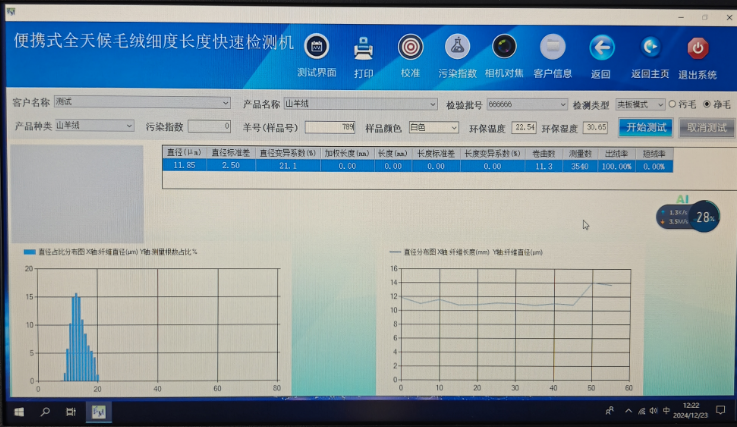Open the 客户信息 customer info icon

pos(552,47)
